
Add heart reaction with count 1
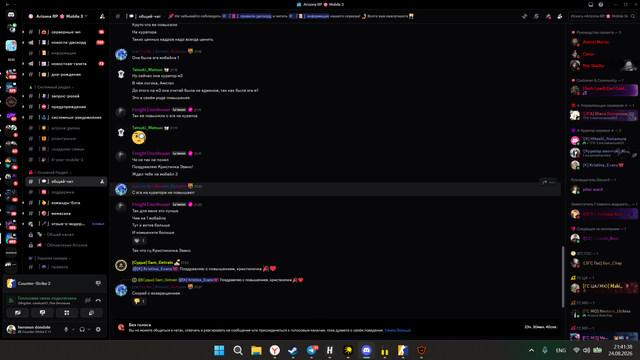[x=139, y=241]
